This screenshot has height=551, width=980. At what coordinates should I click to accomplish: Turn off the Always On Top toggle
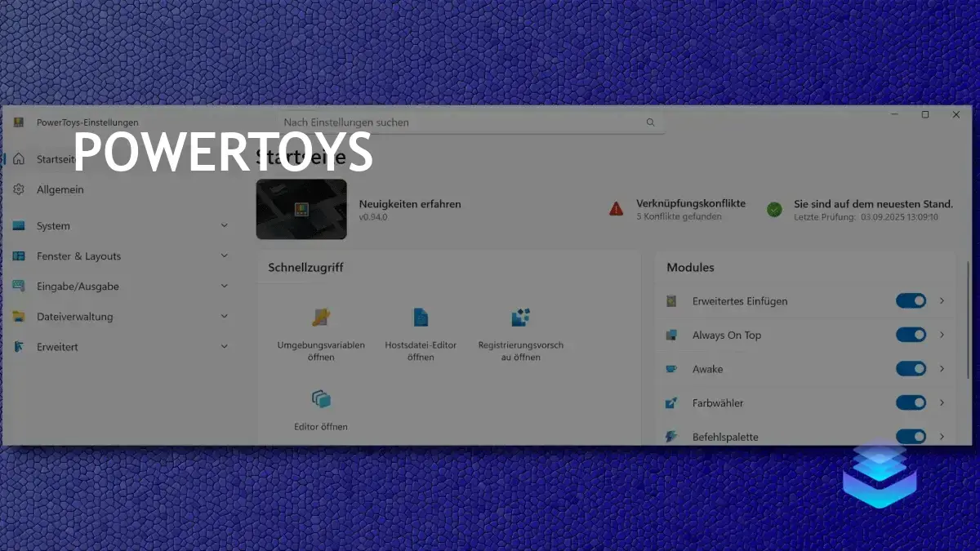[911, 335]
